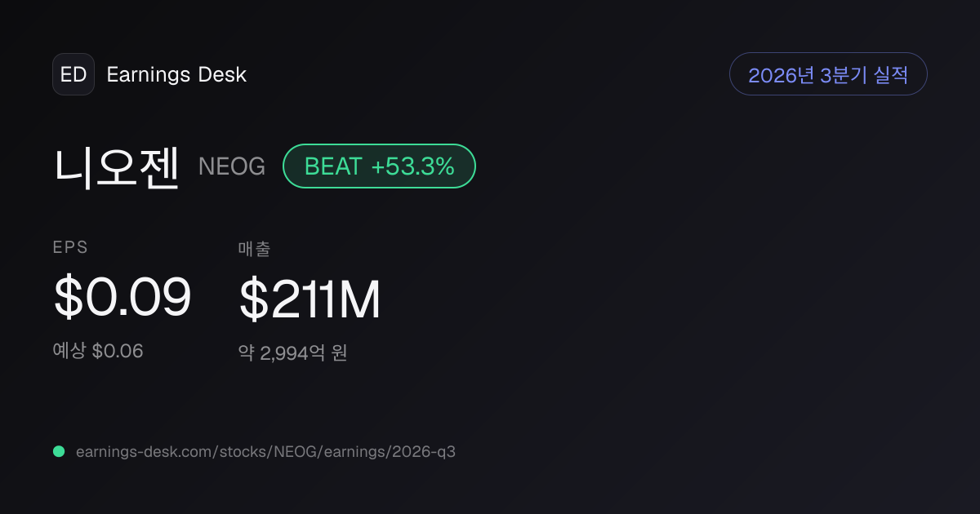Viewport: 980px width, 514px height.
Task: Select the 예상 $0.06 estimate text
Action: (x=98, y=352)
